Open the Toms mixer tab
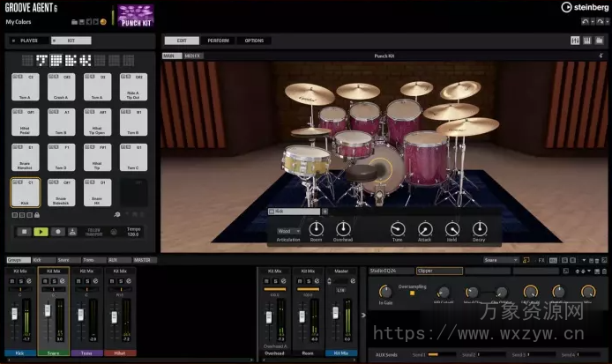The image size is (612, 364). 93,260
